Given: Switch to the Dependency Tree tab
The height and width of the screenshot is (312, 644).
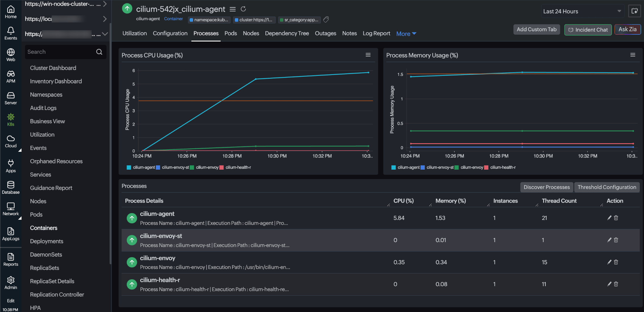Looking at the screenshot, I should 287,33.
